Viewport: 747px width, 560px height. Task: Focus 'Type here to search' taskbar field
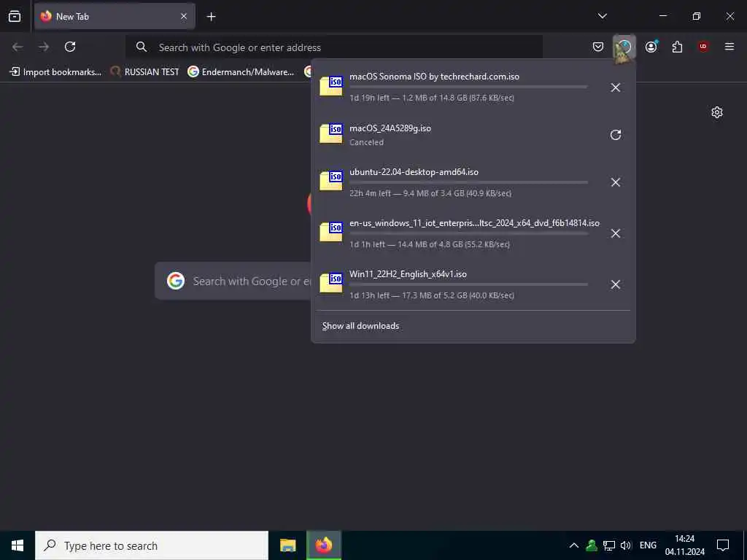pyautogui.click(x=152, y=545)
